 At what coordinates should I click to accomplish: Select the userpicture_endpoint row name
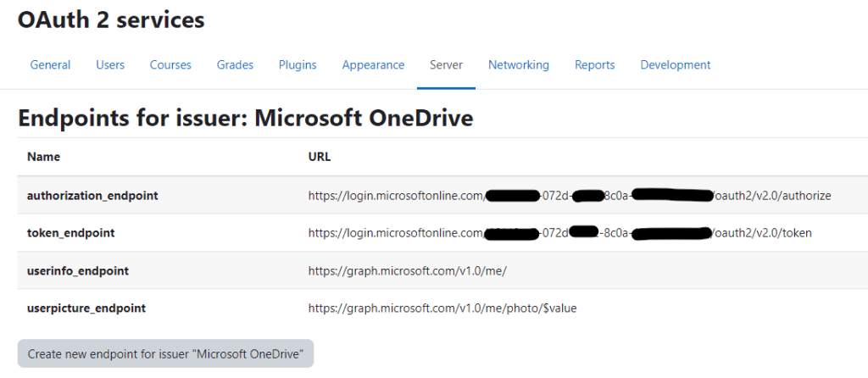[x=86, y=309]
